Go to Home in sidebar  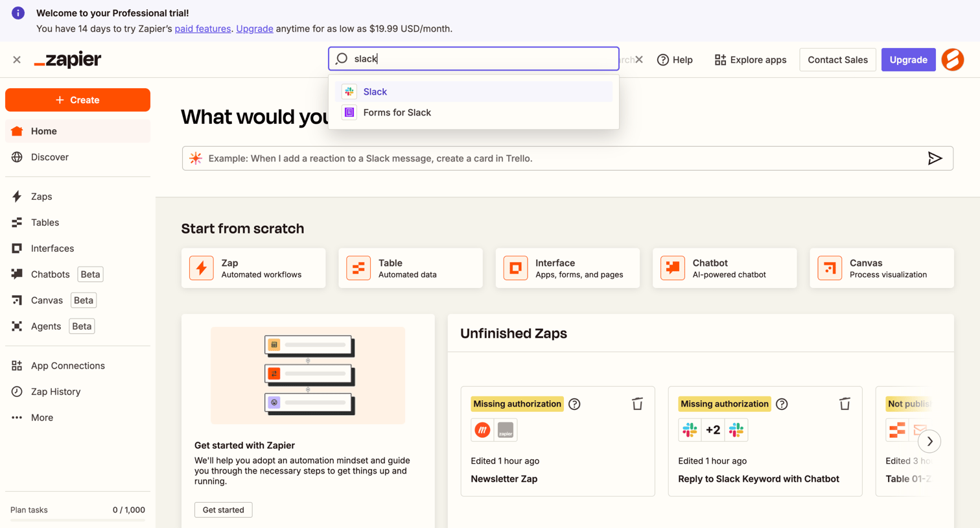pos(78,131)
